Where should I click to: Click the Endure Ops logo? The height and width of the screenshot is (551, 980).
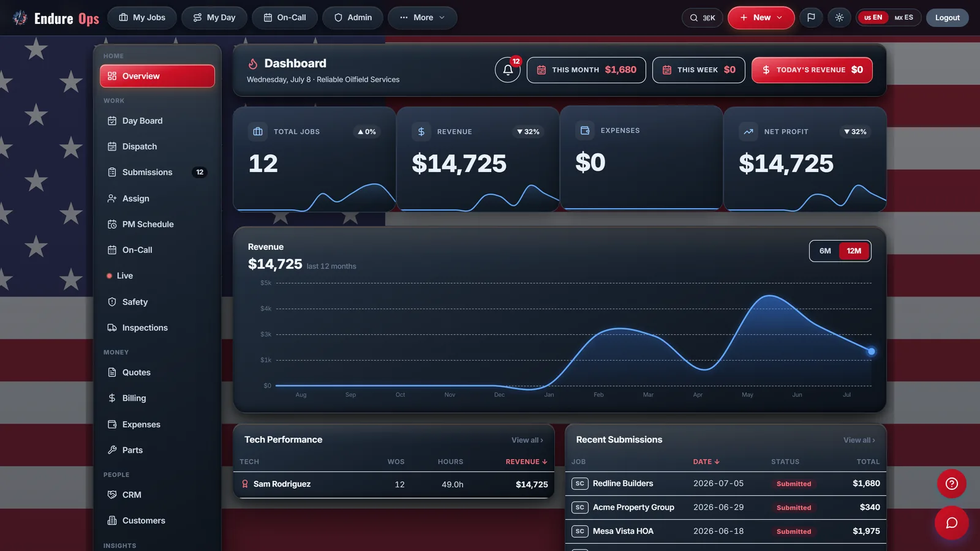[x=56, y=18]
